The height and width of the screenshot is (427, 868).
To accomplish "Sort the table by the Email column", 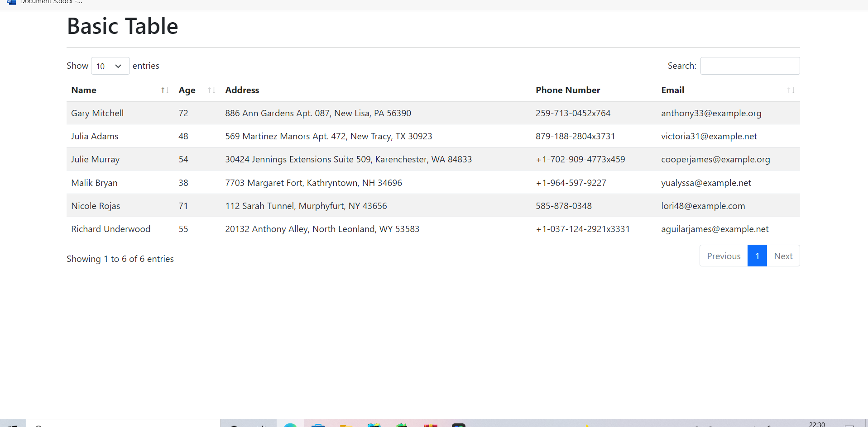I will (728, 90).
